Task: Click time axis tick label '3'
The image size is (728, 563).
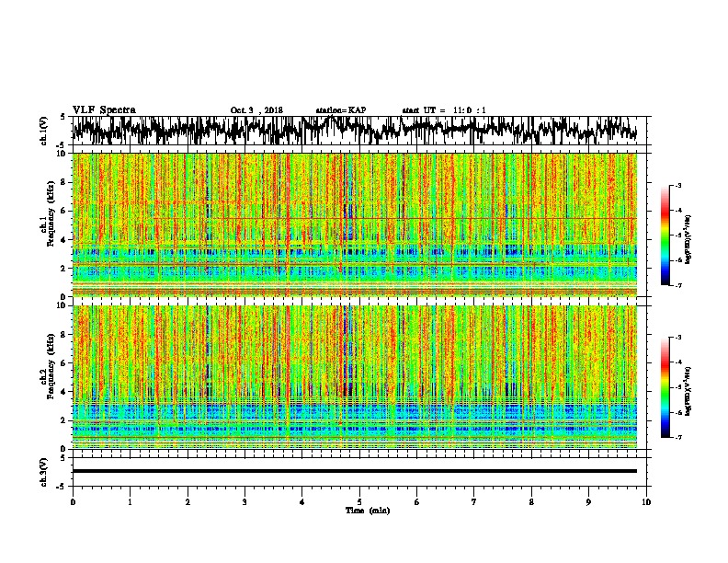Action: coord(245,502)
